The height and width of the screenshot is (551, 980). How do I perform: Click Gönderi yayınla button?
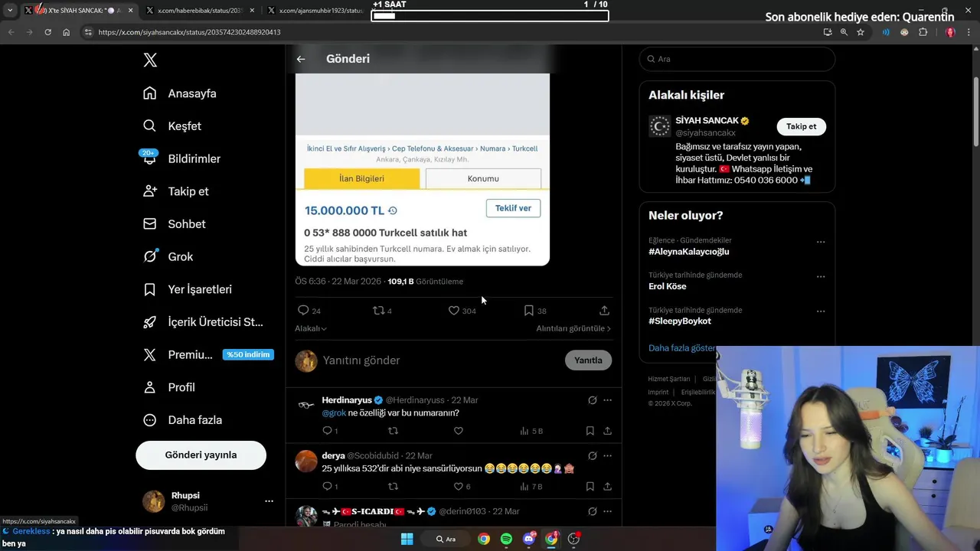coord(201,455)
